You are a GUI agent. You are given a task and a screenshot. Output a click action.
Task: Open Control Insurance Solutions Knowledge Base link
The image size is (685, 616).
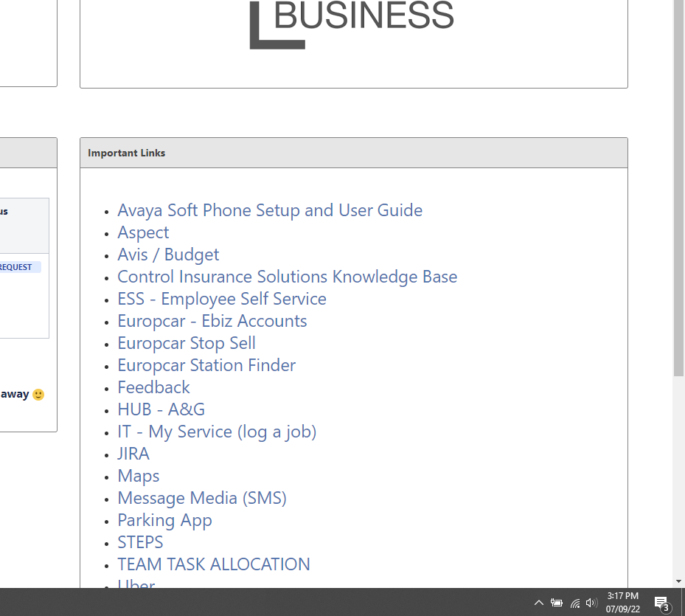(x=287, y=277)
